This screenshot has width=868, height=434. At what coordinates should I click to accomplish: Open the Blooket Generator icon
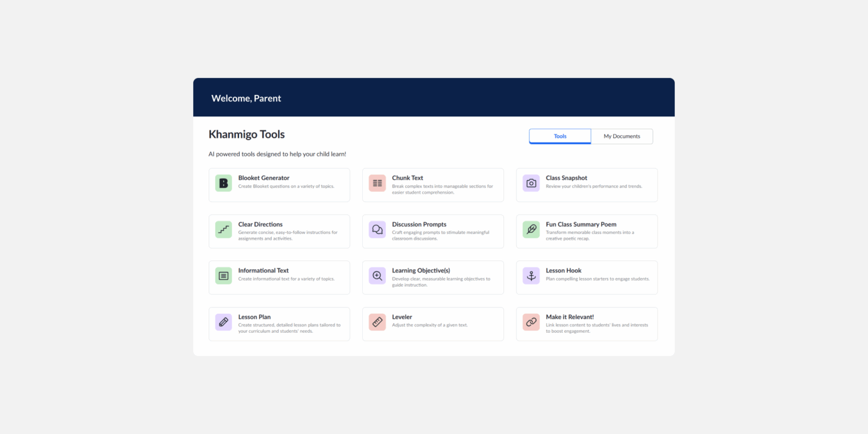223,183
